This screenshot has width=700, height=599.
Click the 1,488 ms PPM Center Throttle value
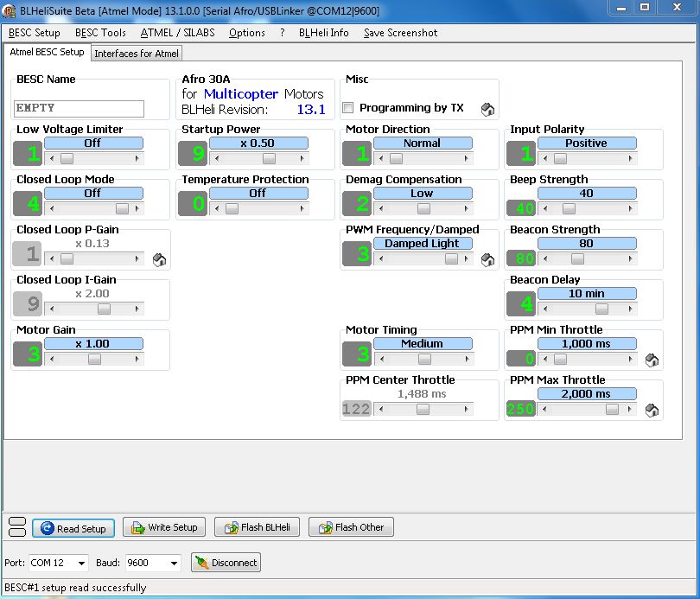[422, 393]
